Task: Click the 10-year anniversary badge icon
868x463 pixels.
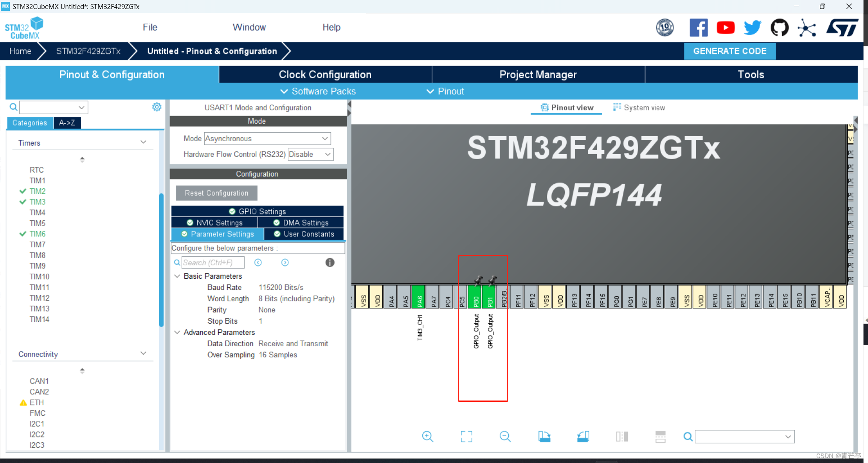Action: coord(665,28)
